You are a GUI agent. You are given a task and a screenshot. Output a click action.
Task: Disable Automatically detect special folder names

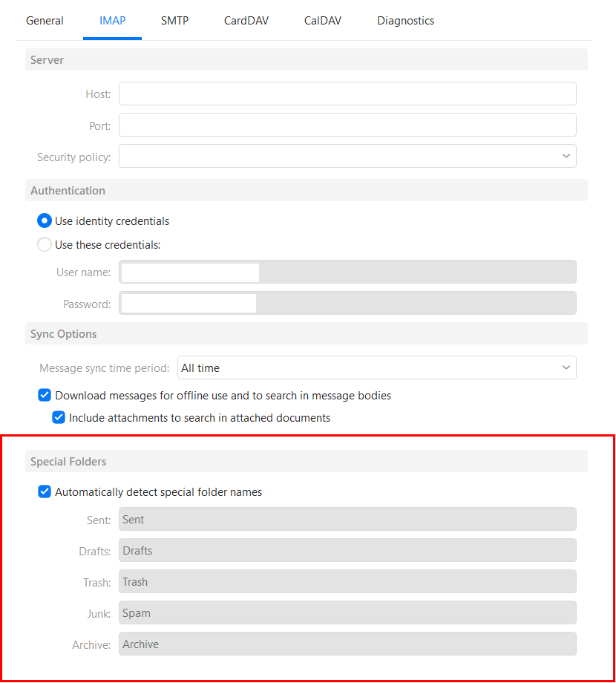45,491
